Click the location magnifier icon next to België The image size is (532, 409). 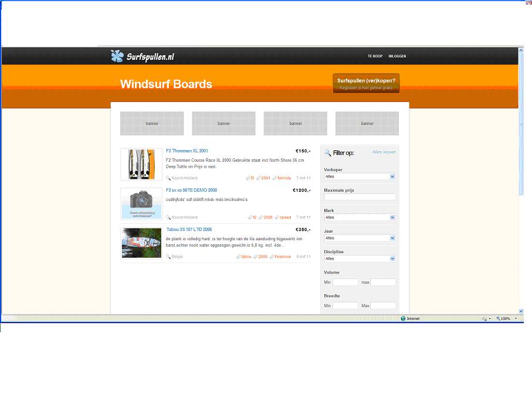tap(168, 257)
